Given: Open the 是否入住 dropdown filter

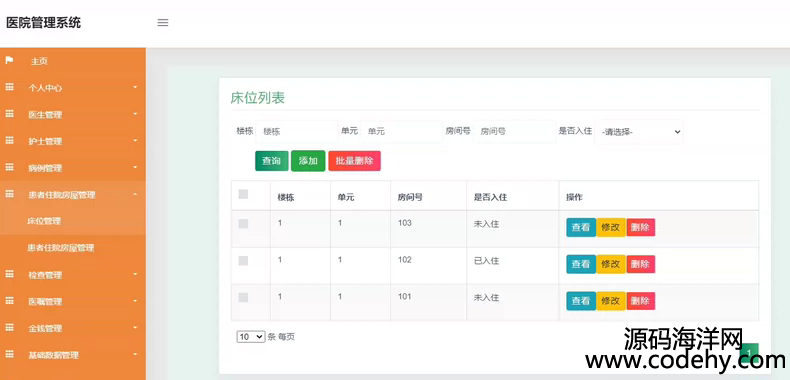Looking at the screenshot, I should pyautogui.click(x=639, y=132).
